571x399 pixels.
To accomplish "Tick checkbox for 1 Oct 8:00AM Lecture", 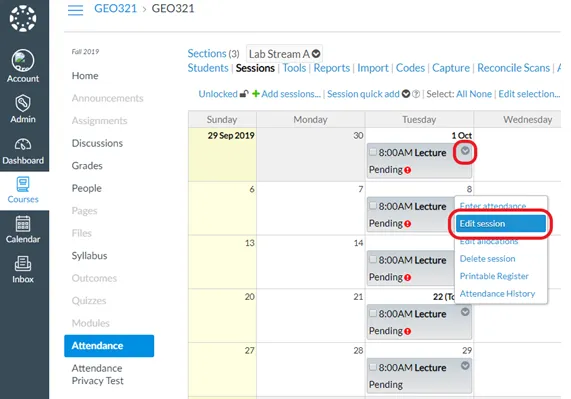I will click(x=373, y=152).
